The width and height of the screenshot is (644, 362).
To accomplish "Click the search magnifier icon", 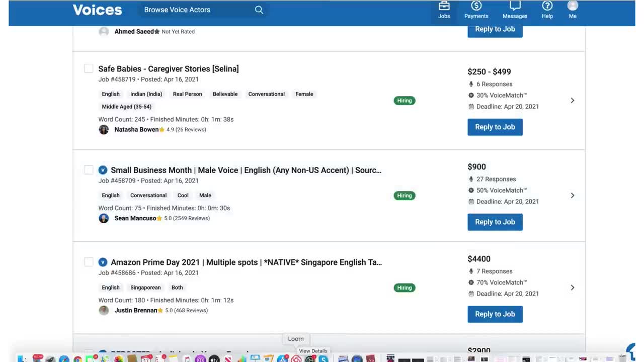I will pos(259,10).
